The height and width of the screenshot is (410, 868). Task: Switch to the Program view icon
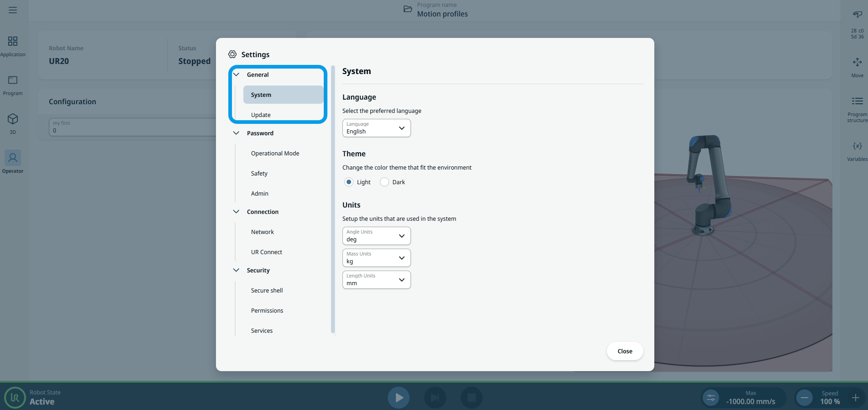tap(13, 80)
